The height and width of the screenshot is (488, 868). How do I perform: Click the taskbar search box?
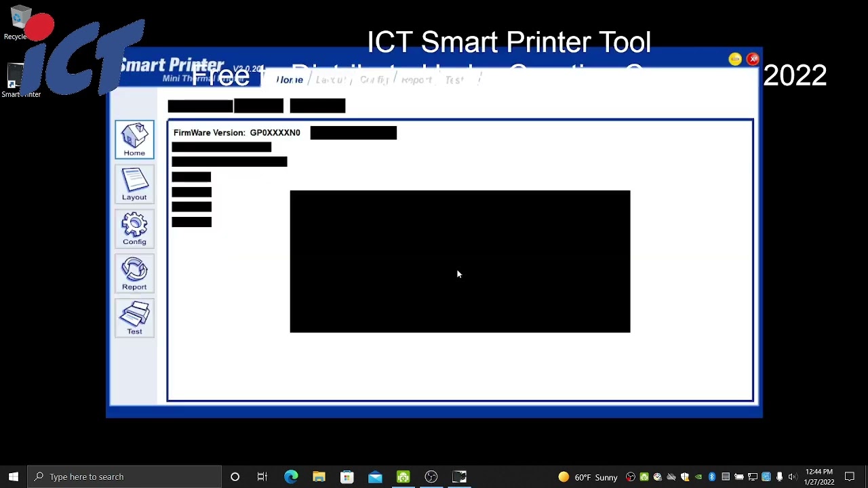pos(125,476)
